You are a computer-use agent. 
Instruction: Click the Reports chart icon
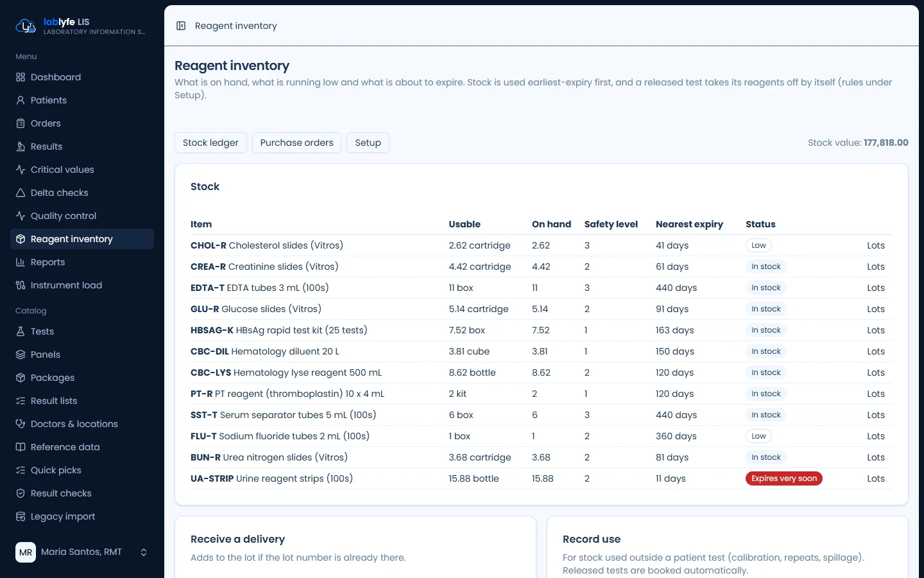21,262
